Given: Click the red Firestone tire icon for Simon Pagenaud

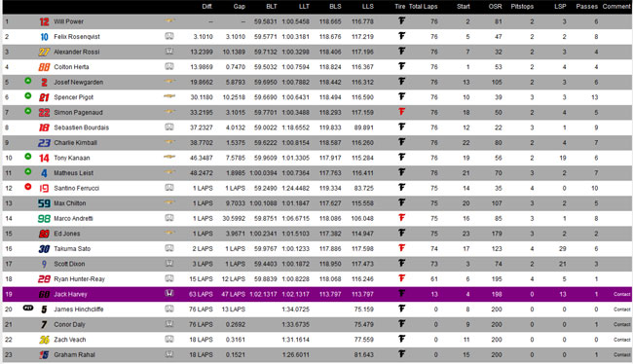Looking at the screenshot, I should [x=401, y=112].
